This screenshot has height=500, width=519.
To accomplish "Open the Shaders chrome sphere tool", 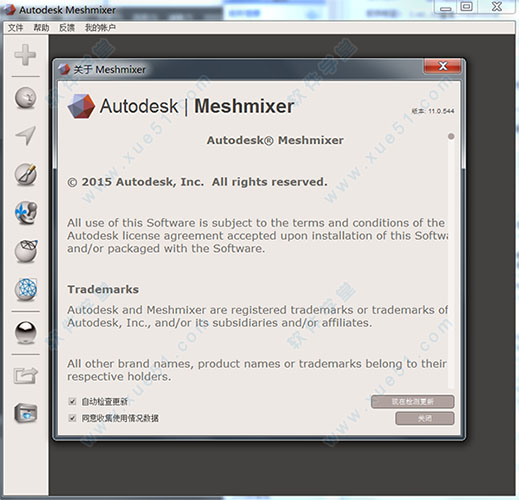I will click(26, 332).
